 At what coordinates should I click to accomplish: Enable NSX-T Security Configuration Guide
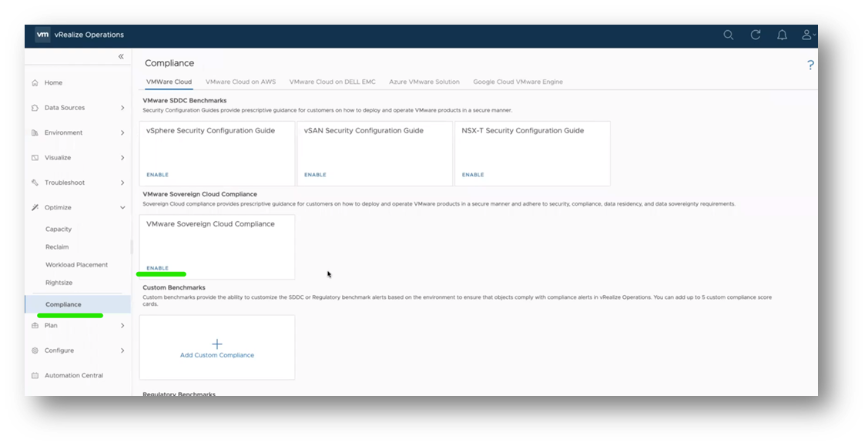coord(473,174)
